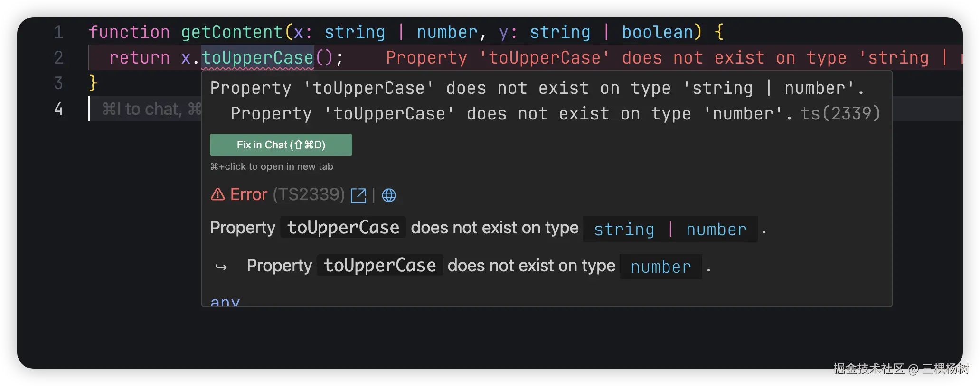The width and height of the screenshot is (980, 386).
Task: Open the external link icon beside TS2339
Action: coord(358,195)
